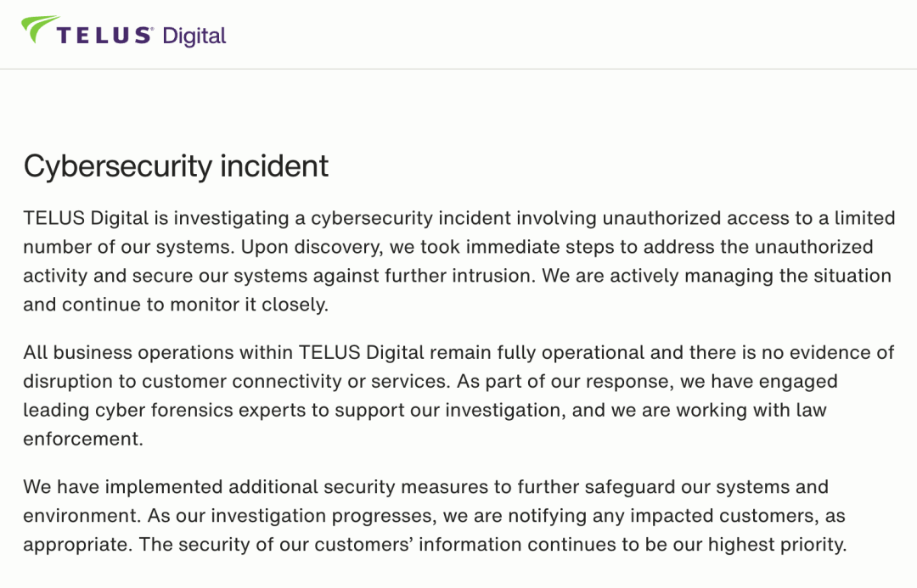
Task: Click the phrase "impacted customers"
Action: tap(707, 516)
